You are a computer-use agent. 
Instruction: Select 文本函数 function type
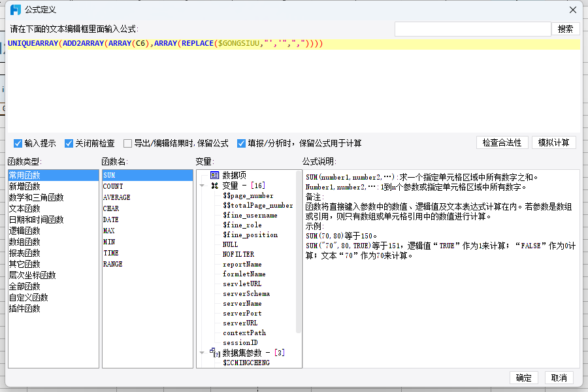click(54, 208)
